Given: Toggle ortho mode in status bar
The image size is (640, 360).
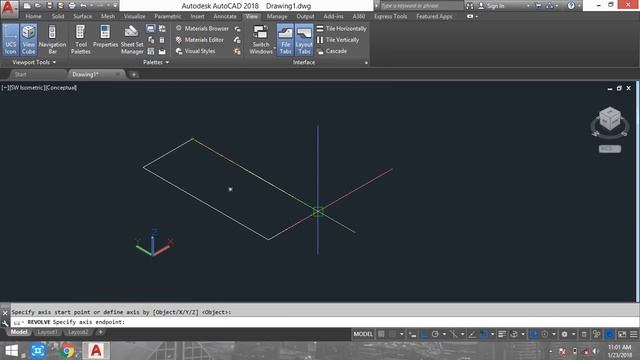Looking at the screenshot, I should 424,334.
